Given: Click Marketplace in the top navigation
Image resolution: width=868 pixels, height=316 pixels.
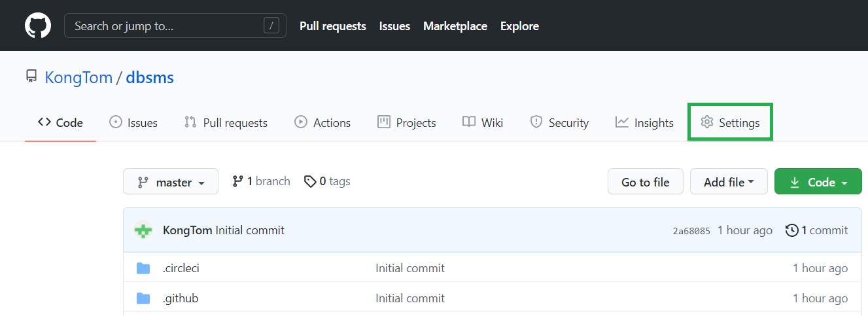Looking at the screenshot, I should (455, 26).
